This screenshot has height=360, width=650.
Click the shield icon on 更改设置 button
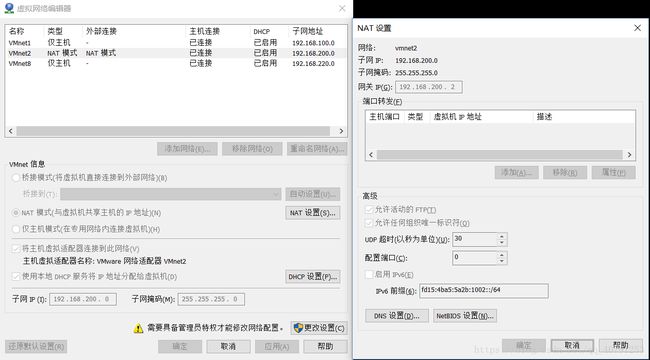[x=298, y=328]
